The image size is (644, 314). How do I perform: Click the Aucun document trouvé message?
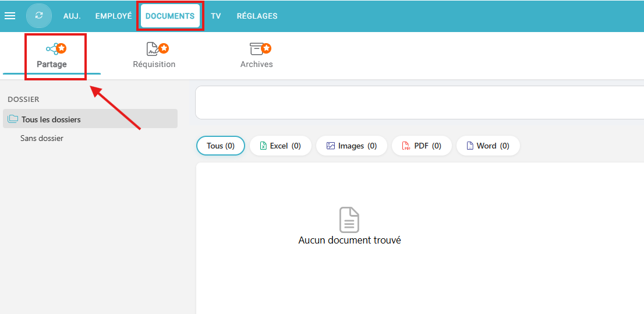349,240
